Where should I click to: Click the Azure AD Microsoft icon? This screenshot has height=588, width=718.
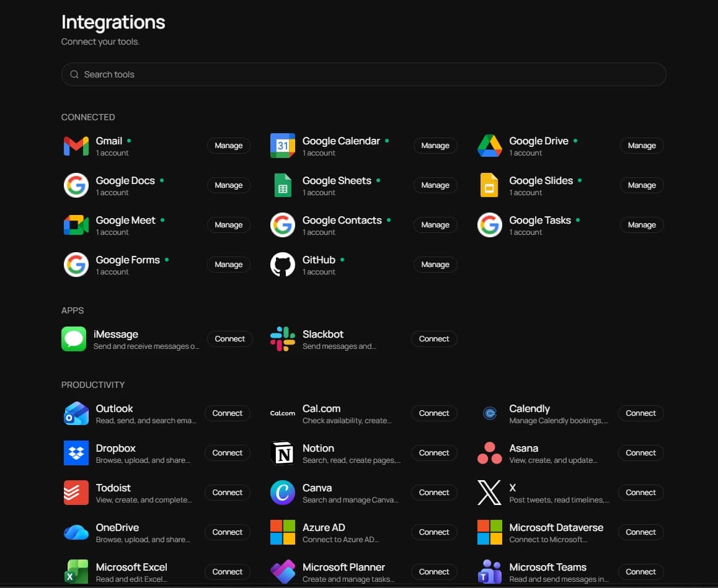[x=283, y=532]
